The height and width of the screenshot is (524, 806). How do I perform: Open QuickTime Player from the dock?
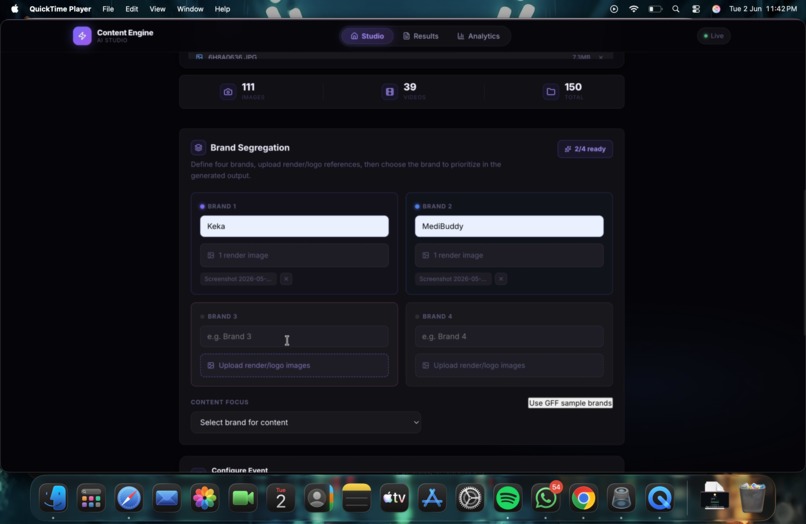point(660,498)
